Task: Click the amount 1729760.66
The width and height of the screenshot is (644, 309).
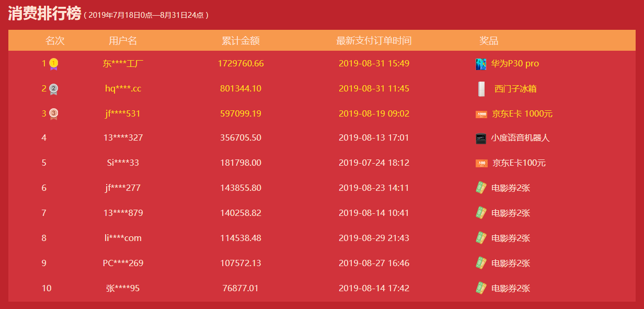Action: pyautogui.click(x=240, y=64)
